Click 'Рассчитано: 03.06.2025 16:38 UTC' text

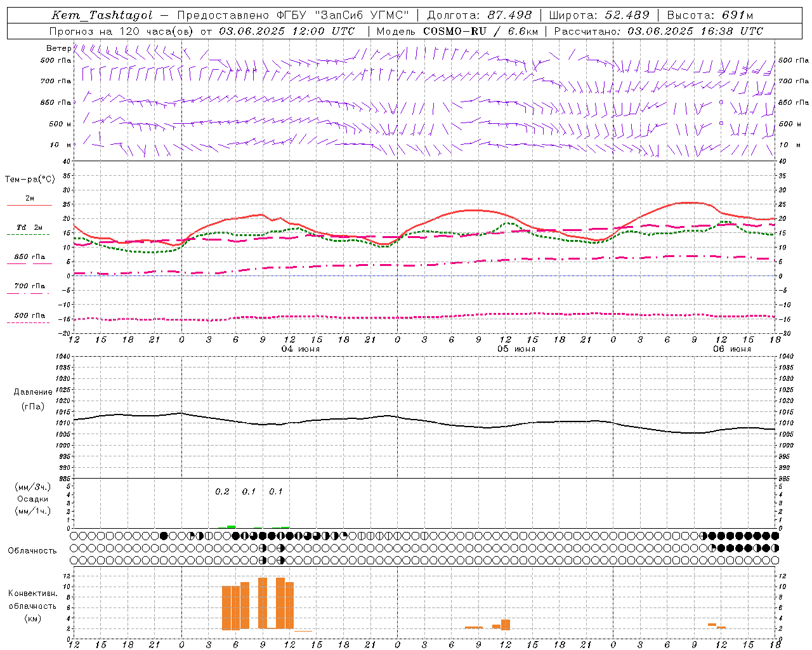click(658, 31)
